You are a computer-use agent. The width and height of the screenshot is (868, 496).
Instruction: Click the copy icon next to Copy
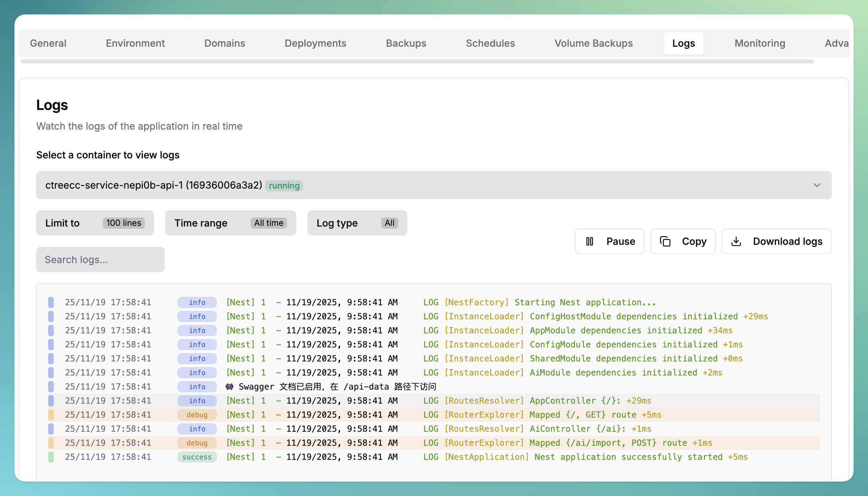pyautogui.click(x=665, y=241)
